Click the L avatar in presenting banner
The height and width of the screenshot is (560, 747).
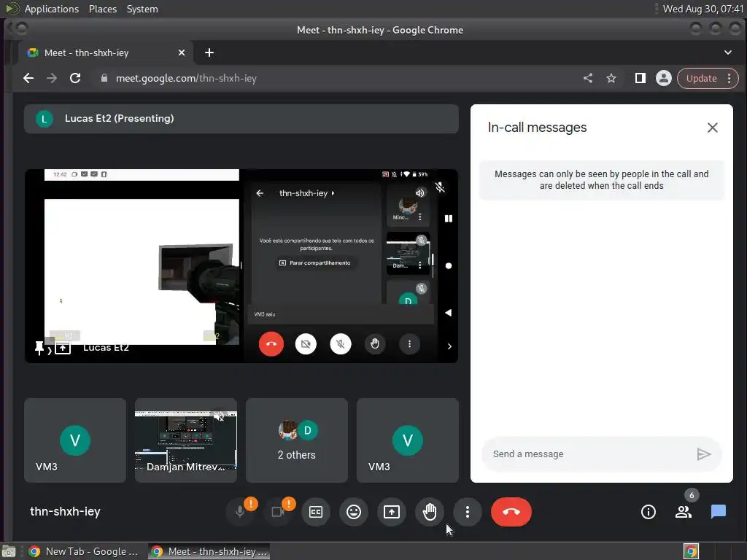pyautogui.click(x=44, y=119)
